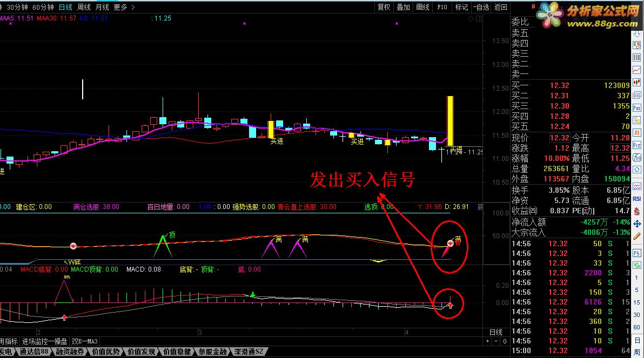
Task: Select the blue move-cross sidebar icon
Action: (x=636, y=224)
